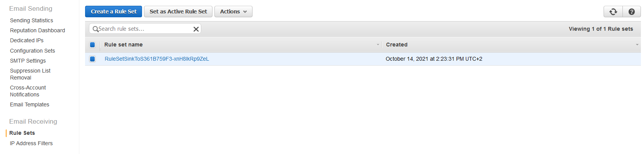Clear search with the X icon
Image resolution: width=644 pixels, height=154 pixels.
196,29
